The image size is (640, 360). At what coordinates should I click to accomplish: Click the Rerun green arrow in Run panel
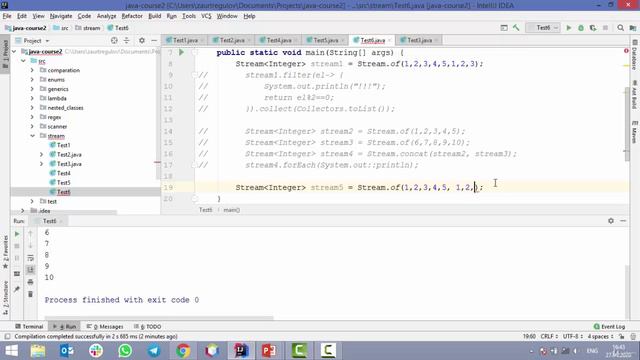point(17,234)
